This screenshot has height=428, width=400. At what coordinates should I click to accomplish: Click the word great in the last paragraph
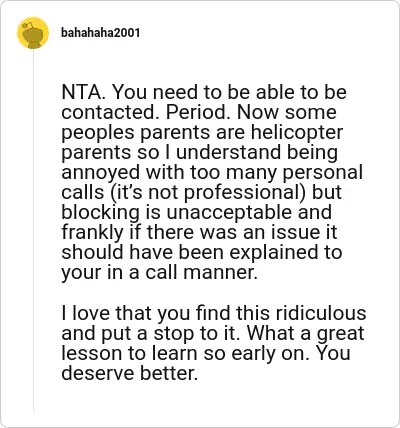[340, 333]
